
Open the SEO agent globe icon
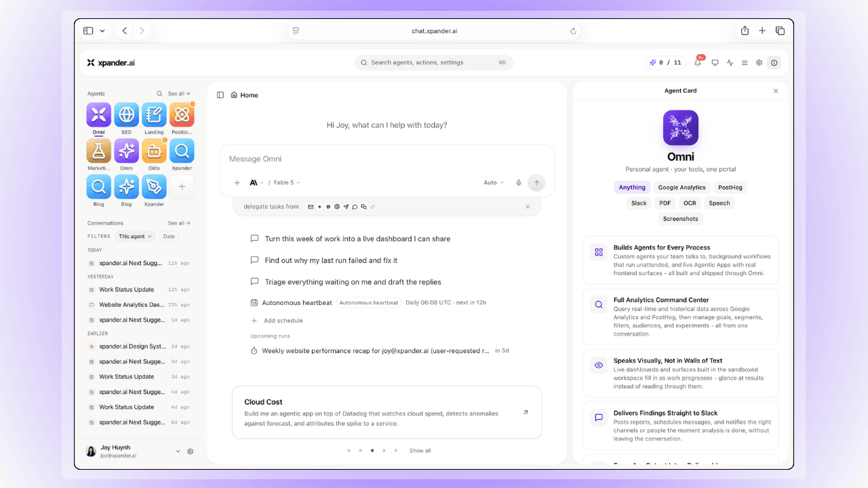126,115
